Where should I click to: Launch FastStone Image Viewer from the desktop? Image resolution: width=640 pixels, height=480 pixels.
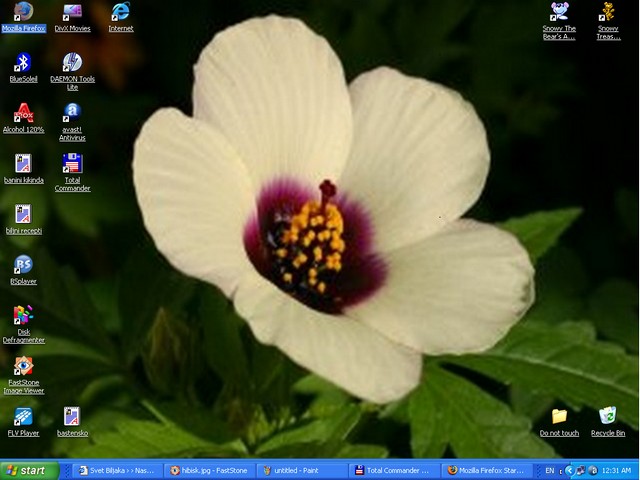(x=23, y=366)
